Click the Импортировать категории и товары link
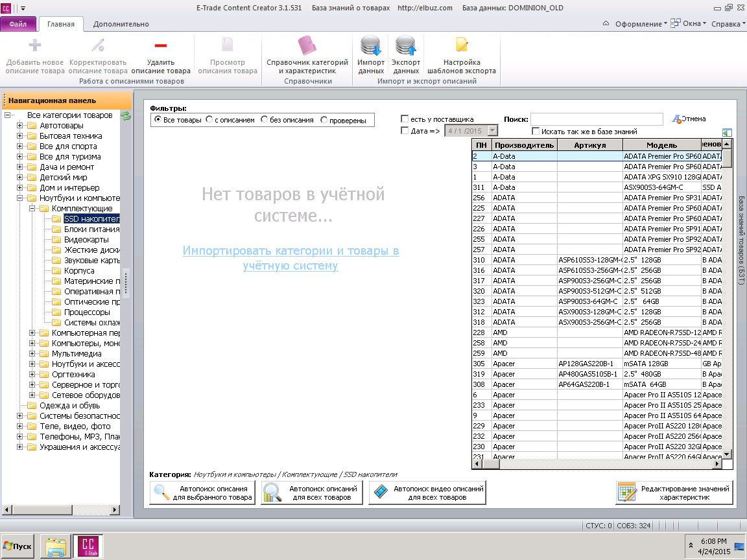Image resolution: width=747 pixels, height=560 pixels. (290, 258)
